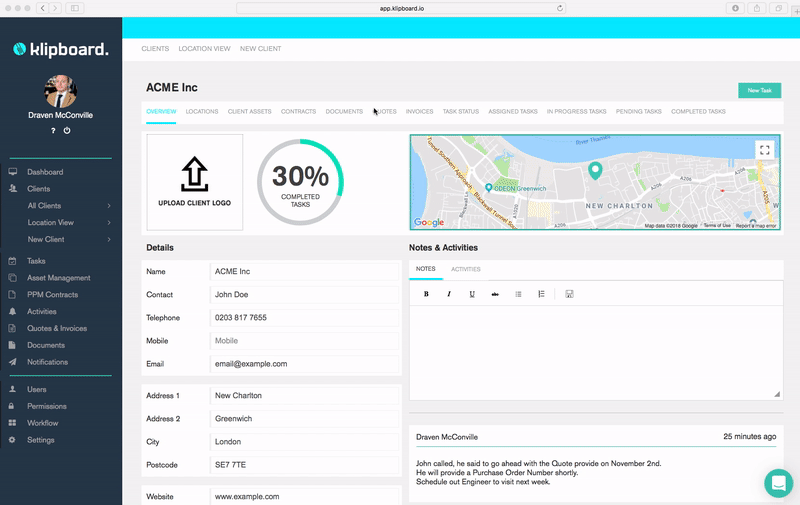This screenshot has width=800, height=505.
Task: Click the browser address bar
Action: coord(401,8)
